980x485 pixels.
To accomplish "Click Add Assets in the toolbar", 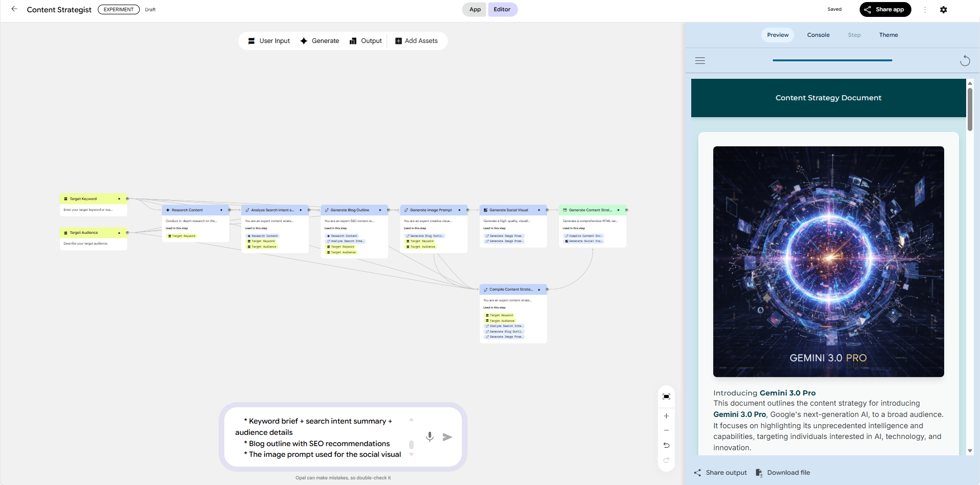I will point(417,41).
